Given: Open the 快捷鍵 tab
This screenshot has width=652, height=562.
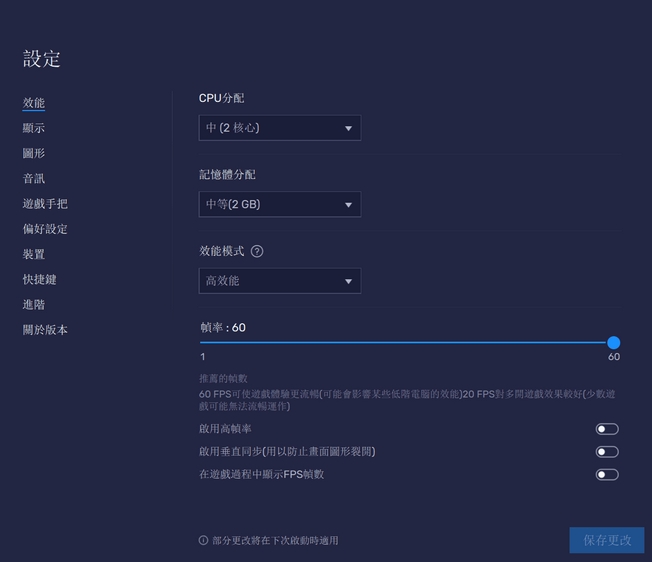Looking at the screenshot, I should (x=40, y=279).
